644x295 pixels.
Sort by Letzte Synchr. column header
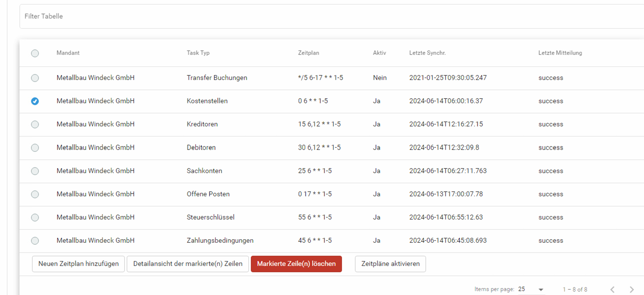pos(427,53)
